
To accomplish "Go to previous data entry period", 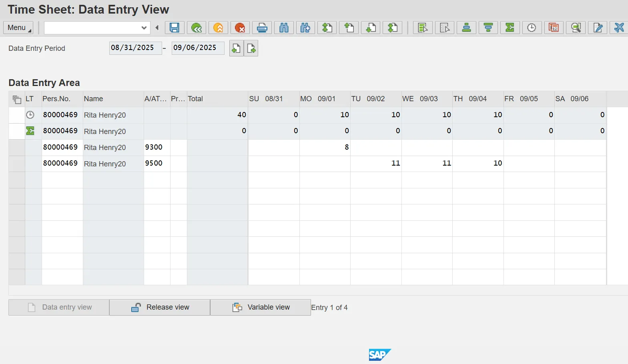I will [236, 48].
